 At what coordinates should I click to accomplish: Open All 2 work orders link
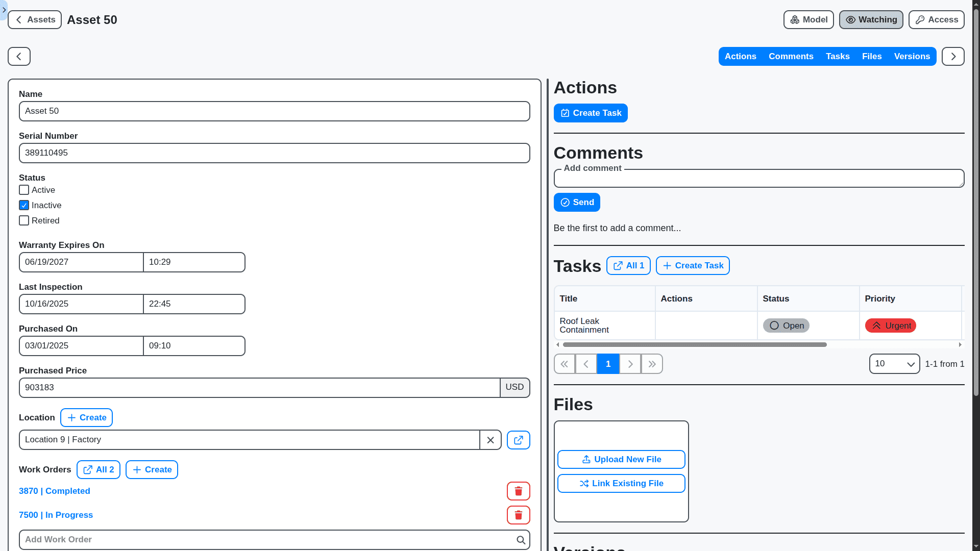[98, 469]
